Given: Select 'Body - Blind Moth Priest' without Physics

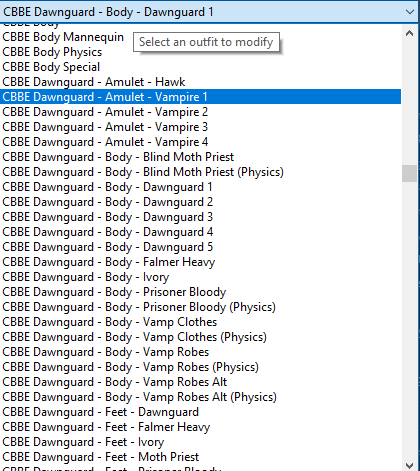Looking at the screenshot, I should pos(200,157).
